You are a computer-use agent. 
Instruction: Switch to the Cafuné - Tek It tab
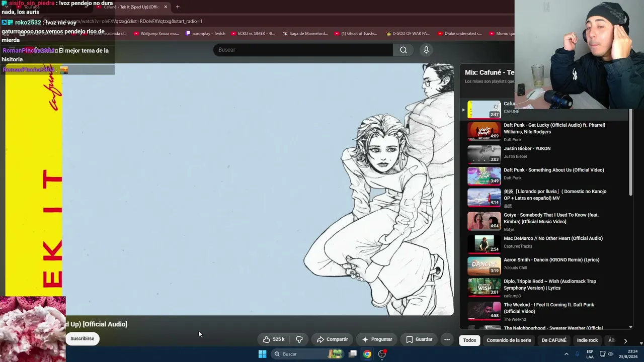[x=132, y=7]
